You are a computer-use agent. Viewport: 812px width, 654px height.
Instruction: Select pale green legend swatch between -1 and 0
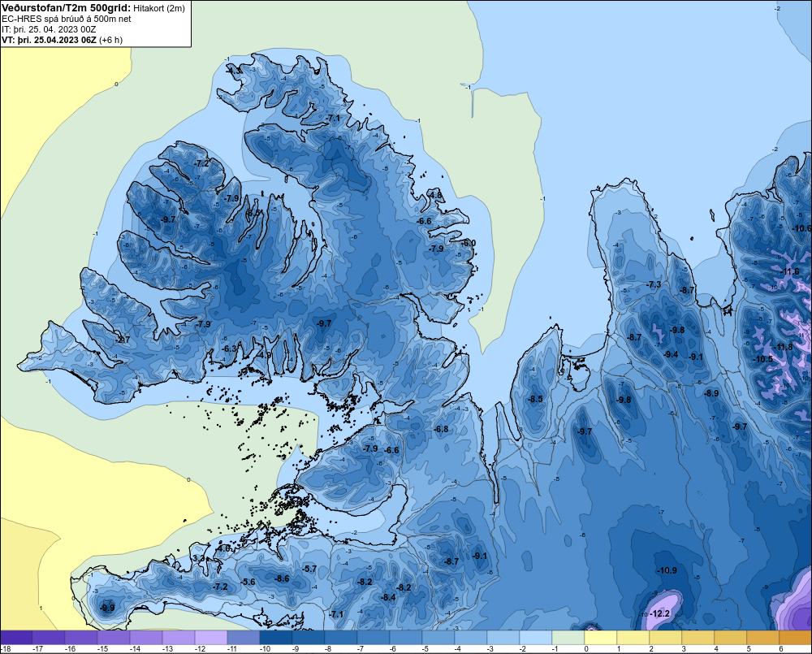(568, 637)
